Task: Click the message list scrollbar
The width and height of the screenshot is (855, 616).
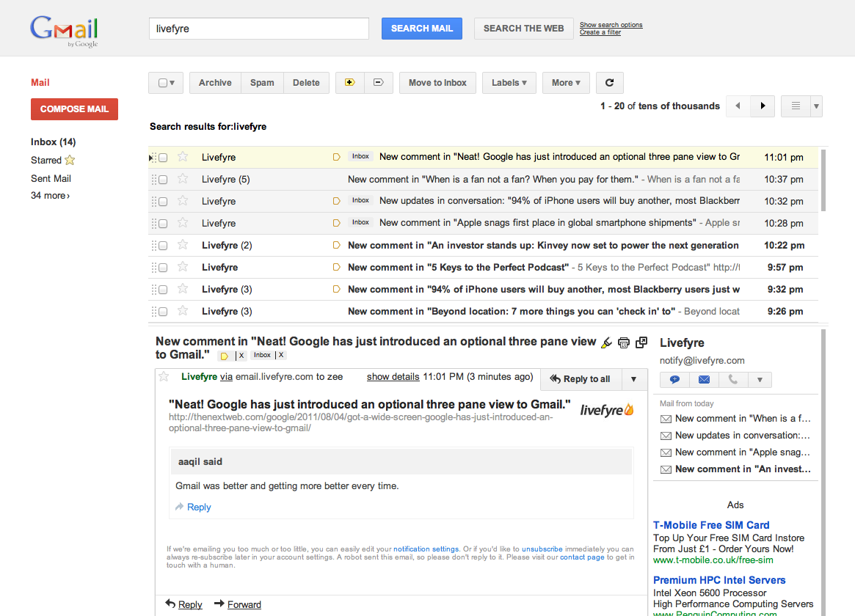Action: coord(823,180)
